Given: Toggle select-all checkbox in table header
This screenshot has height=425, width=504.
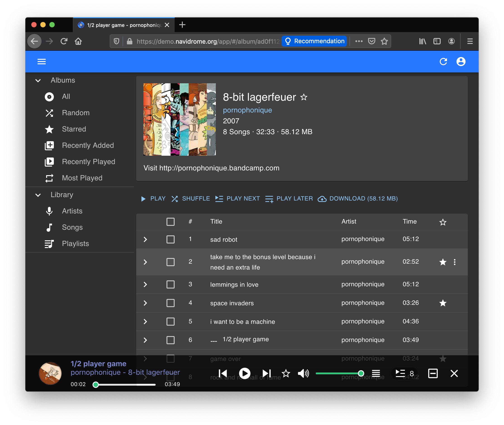Looking at the screenshot, I should pyautogui.click(x=171, y=222).
